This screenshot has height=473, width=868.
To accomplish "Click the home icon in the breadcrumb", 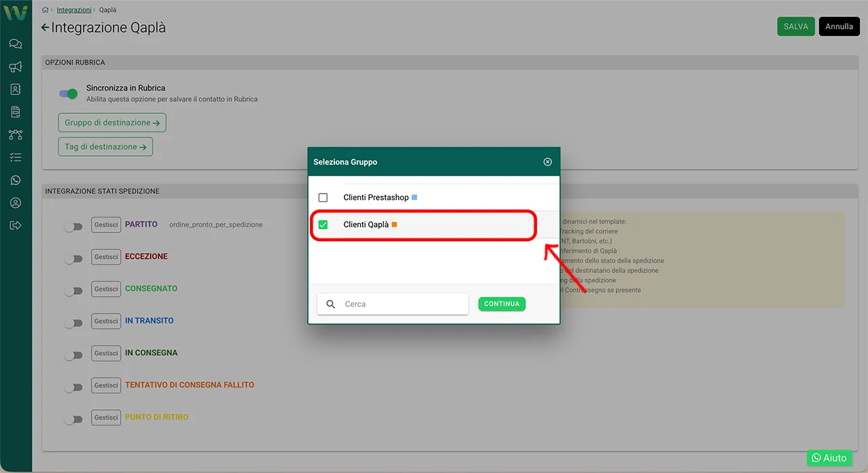I will tap(45, 10).
